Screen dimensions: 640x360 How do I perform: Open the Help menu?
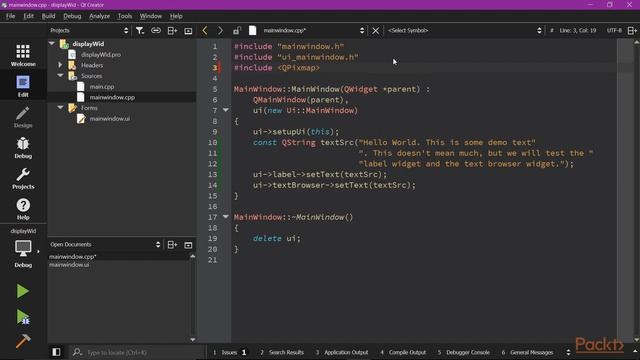point(176,16)
